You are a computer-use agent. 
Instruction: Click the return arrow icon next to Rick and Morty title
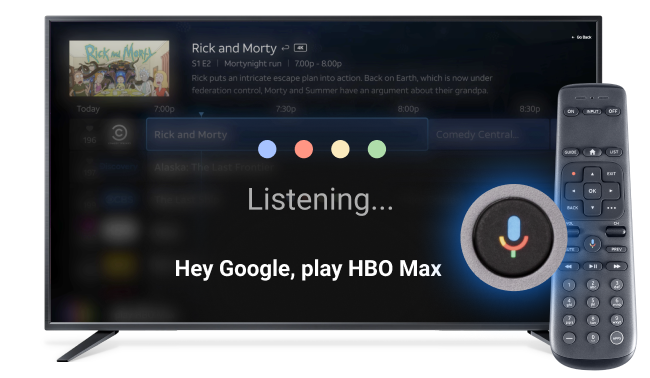click(285, 48)
